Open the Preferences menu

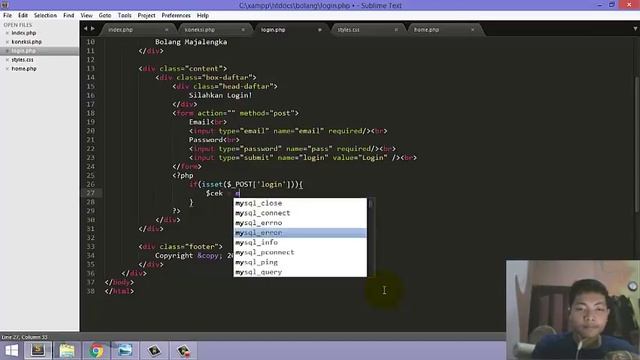point(176,15)
